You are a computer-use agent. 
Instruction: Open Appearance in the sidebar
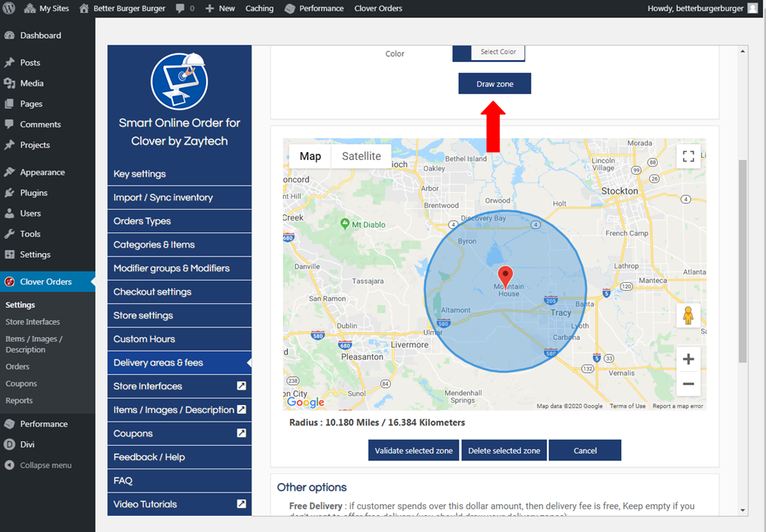pos(48,172)
